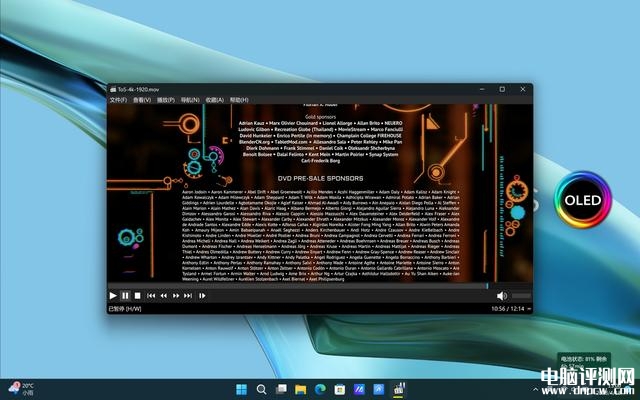Open the 收藏(A) menu
The height and width of the screenshot is (400, 640).
[215, 100]
